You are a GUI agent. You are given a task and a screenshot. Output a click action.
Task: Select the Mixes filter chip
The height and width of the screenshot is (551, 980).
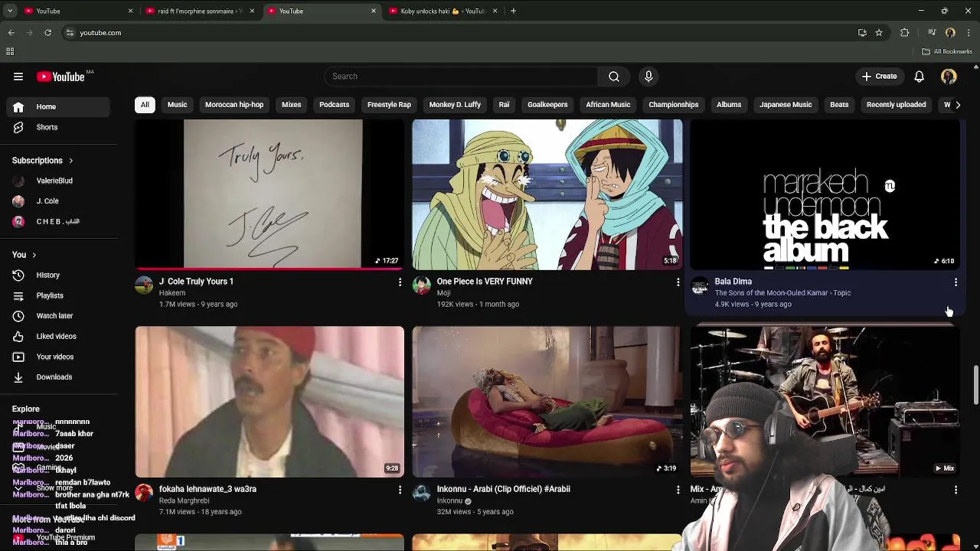pyautogui.click(x=291, y=105)
